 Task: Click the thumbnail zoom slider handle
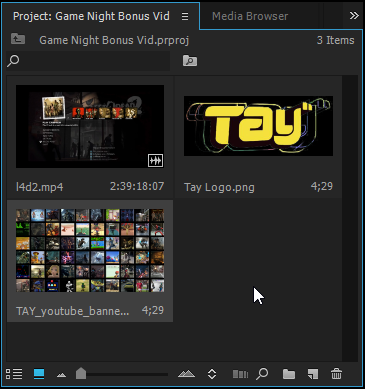pos(81,373)
